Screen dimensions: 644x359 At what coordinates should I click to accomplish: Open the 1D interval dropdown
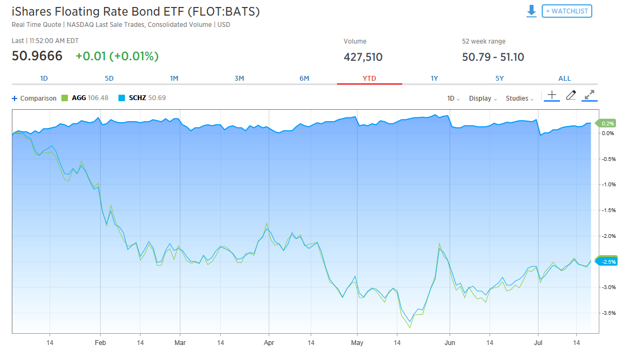(x=452, y=98)
